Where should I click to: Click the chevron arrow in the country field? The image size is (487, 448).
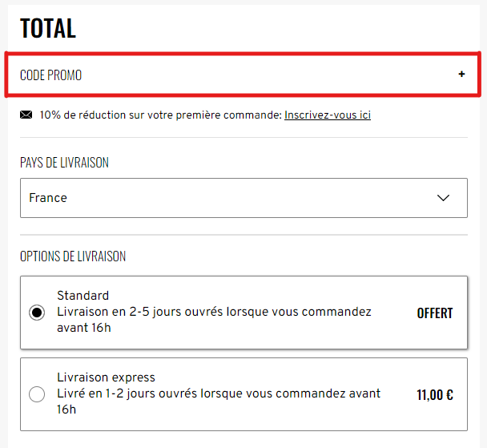(x=444, y=198)
